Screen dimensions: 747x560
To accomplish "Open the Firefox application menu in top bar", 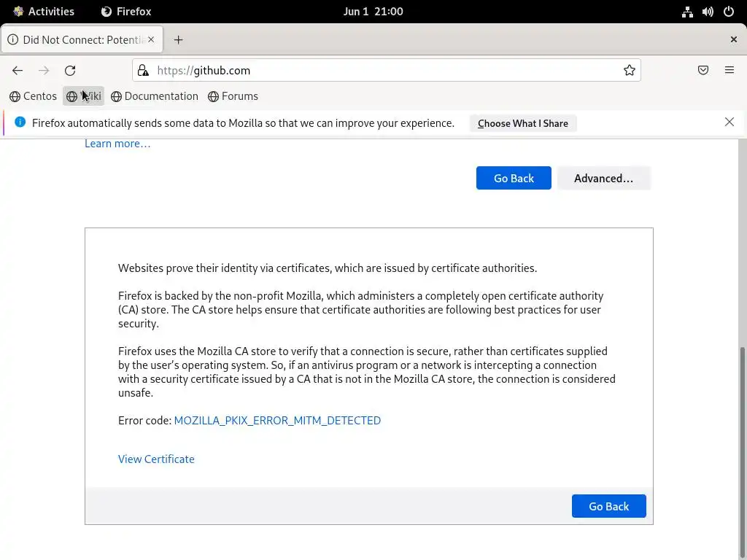I will pos(126,12).
